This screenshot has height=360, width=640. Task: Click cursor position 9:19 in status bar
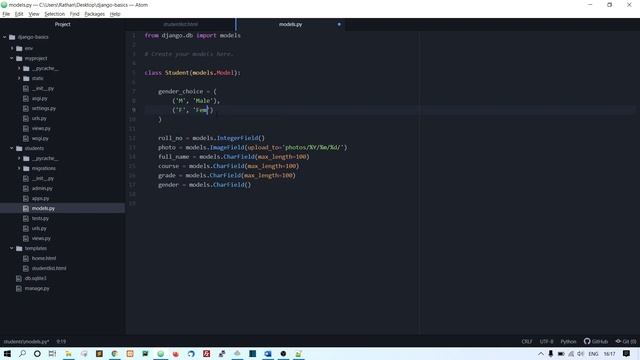(x=61, y=341)
